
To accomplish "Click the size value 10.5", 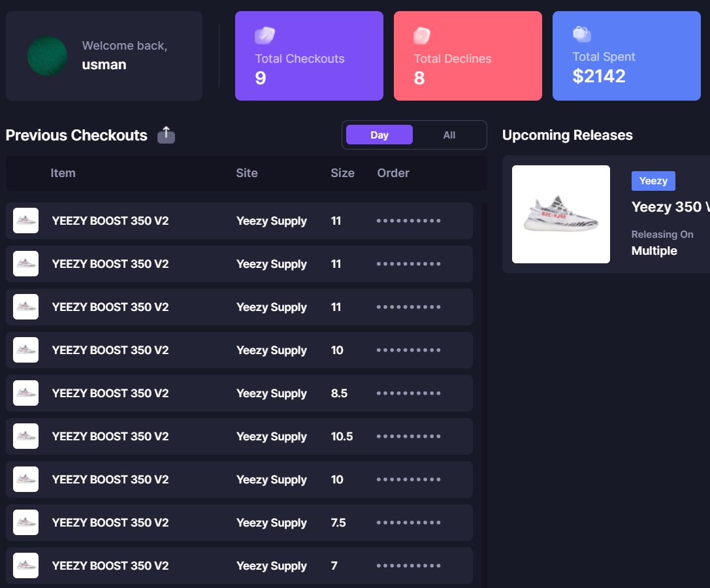I will [x=342, y=436].
